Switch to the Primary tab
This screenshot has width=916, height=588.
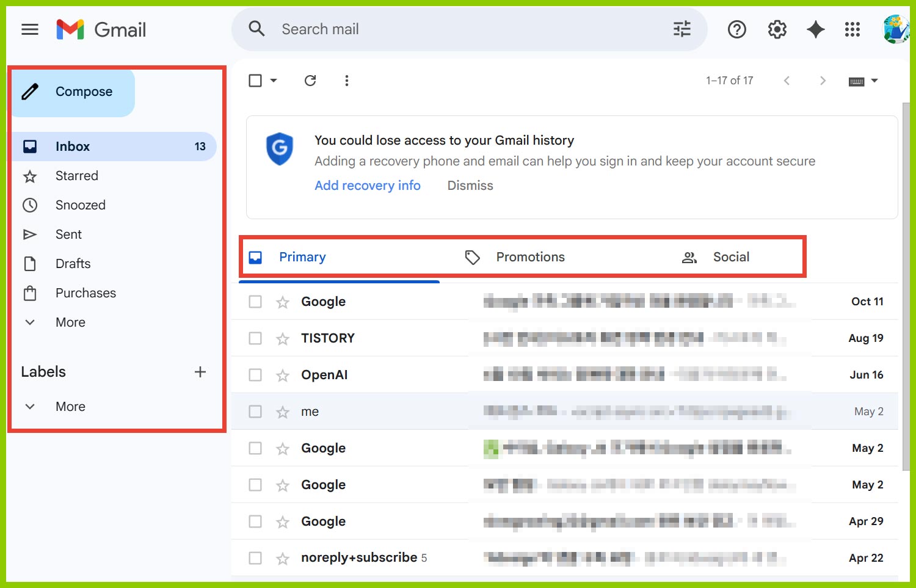[339, 257]
